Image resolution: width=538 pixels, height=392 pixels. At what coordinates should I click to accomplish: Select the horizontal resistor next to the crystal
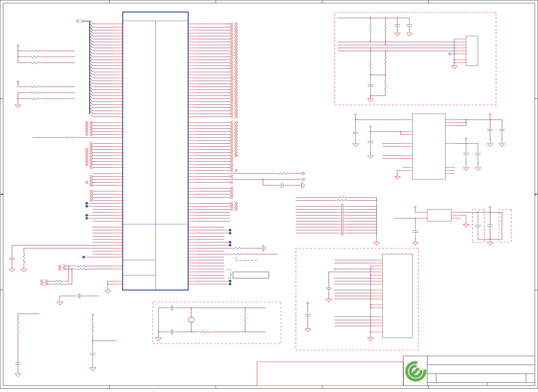pos(204,332)
